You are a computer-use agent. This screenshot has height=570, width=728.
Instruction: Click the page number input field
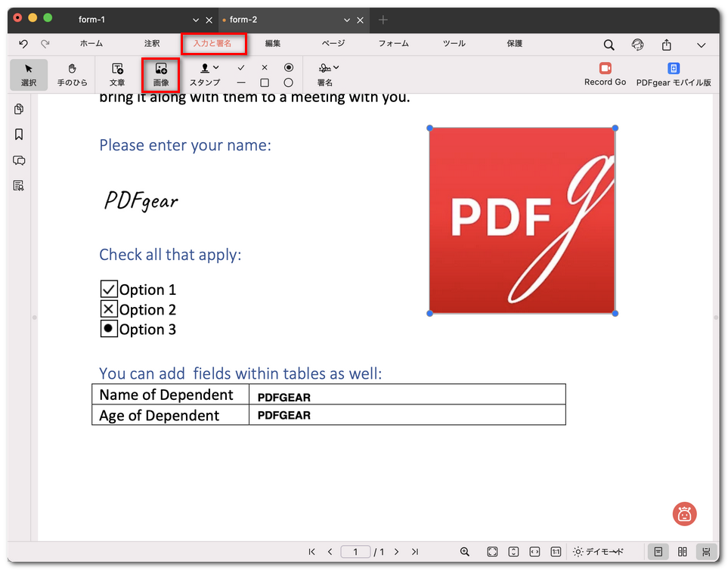(355, 552)
